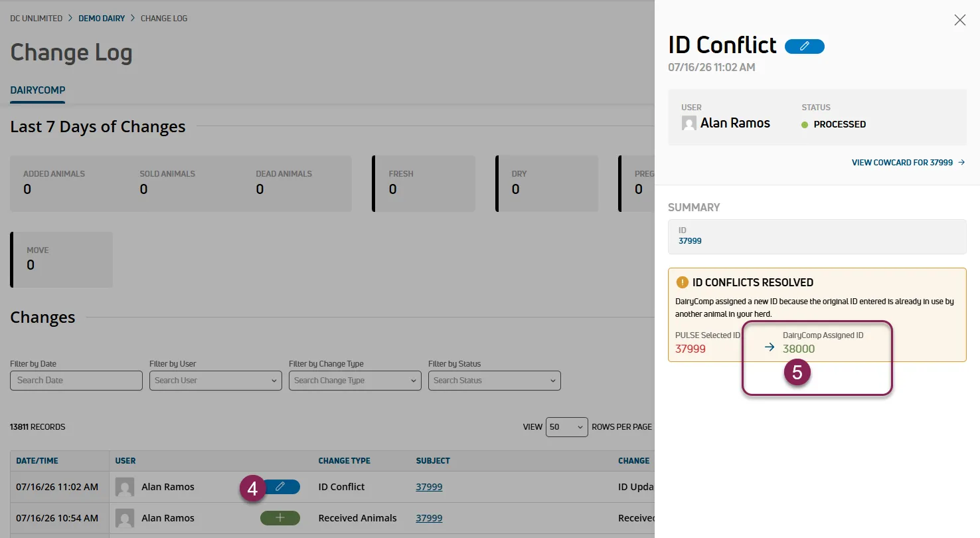Click ID 37999 in the Summary section

pos(690,241)
